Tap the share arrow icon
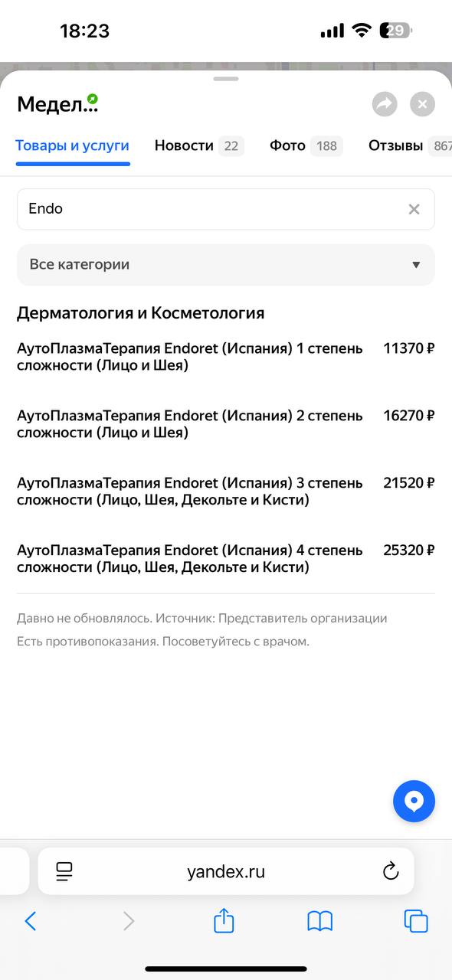Image resolution: width=452 pixels, height=980 pixels. (385, 104)
